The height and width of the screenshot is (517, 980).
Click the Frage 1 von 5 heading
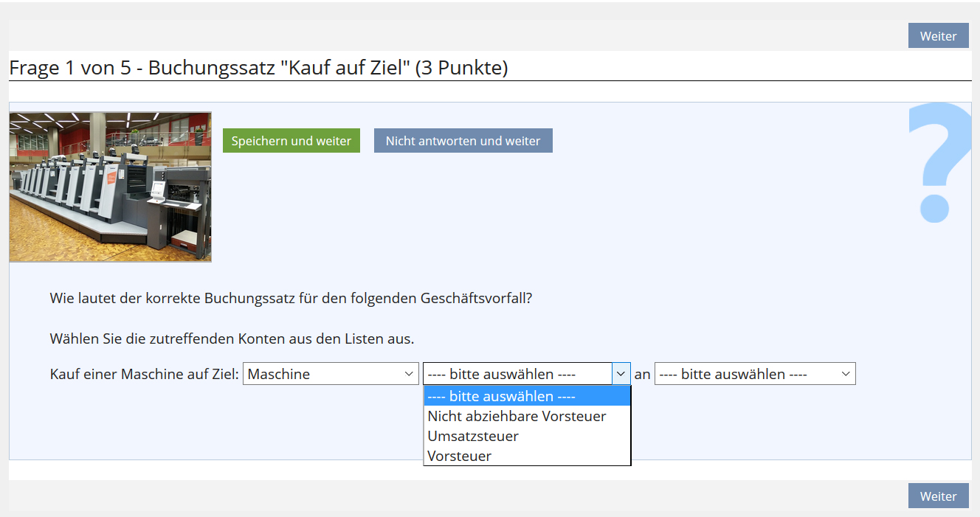coord(258,68)
